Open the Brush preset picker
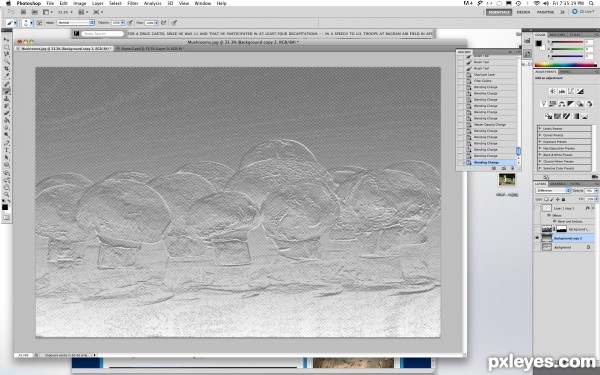Screen dimensions: 600x375 (x=26, y=23)
